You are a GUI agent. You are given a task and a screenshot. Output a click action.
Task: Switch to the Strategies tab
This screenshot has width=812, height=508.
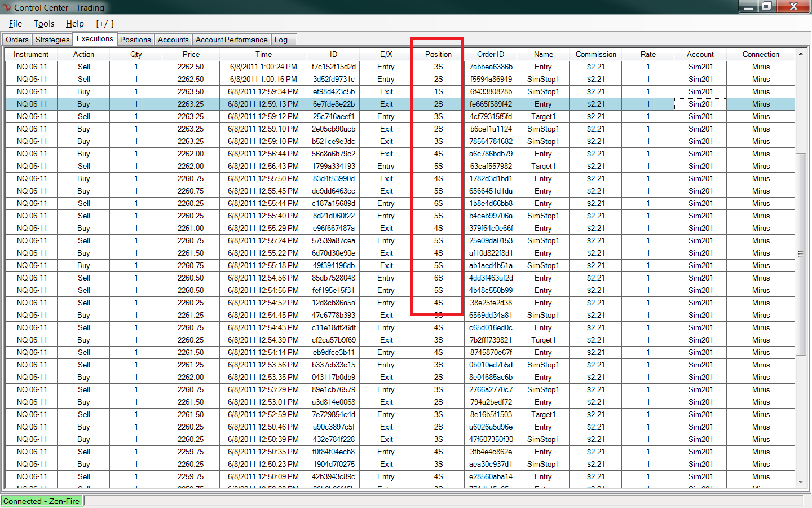(52, 40)
